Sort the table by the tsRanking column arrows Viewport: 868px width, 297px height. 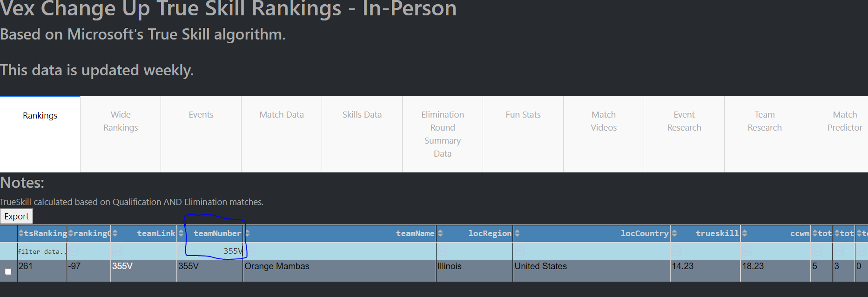click(x=21, y=233)
